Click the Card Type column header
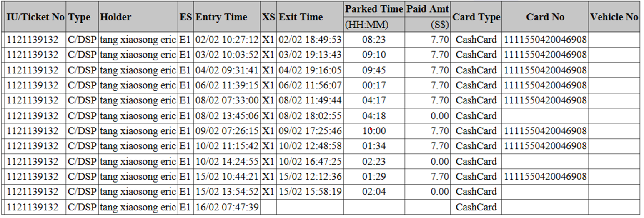This screenshot has width=644, height=218. coord(476,17)
